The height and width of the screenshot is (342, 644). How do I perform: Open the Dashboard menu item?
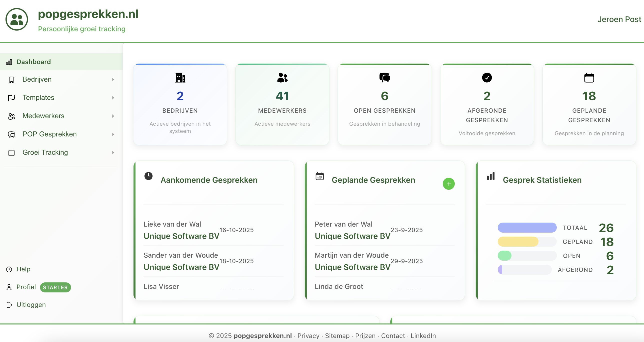33,62
